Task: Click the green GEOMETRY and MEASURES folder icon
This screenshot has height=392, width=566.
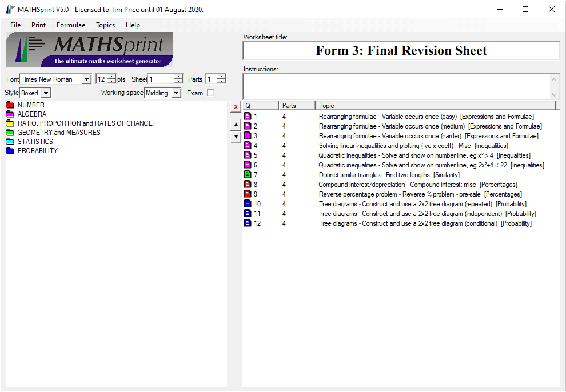Action: (x=10, y=133)
